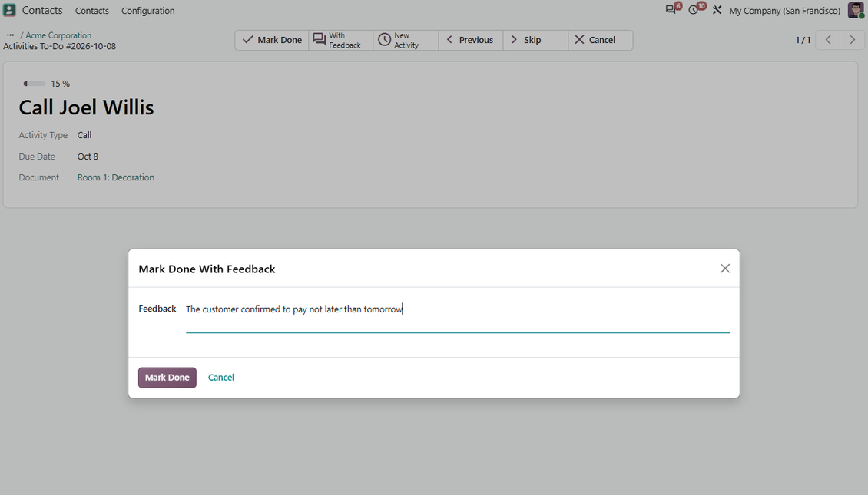Open the debug tools wrench icon
Screen dimensions: 868x495
(x=717, y=10)
